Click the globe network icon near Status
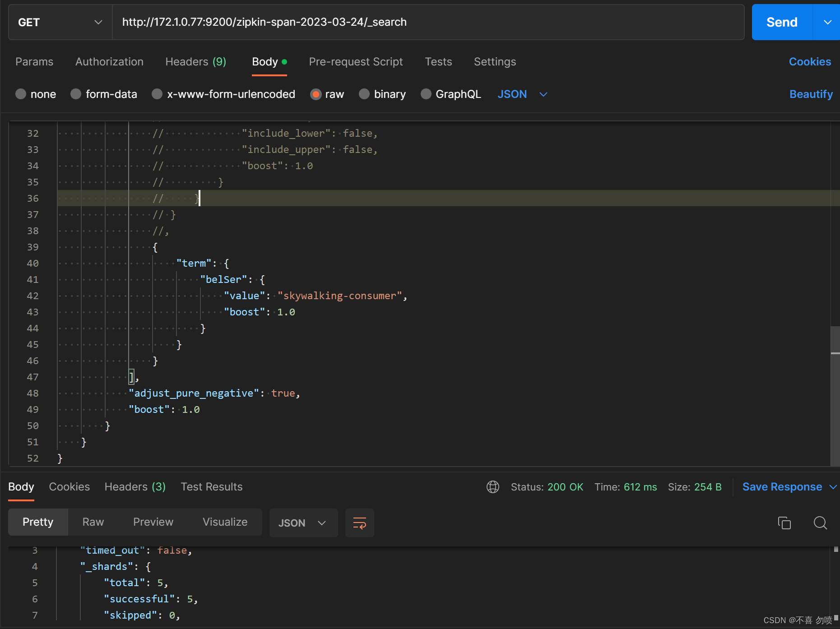This screenshot has width=840, height=629. [492, 487]
